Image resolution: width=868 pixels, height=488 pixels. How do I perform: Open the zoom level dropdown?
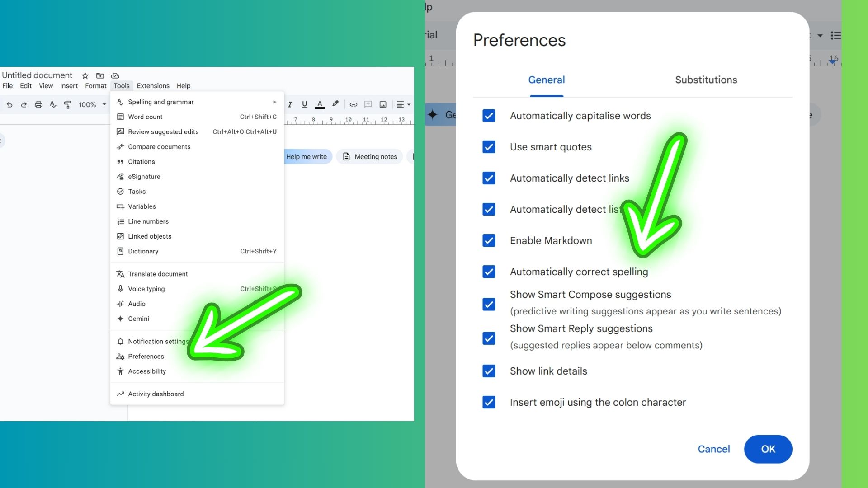pos(91,104)
